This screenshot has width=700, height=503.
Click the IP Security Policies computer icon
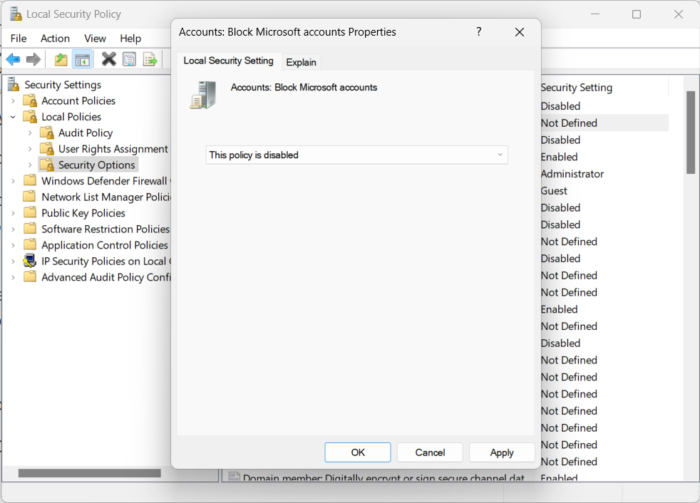(x=30, y=261)
